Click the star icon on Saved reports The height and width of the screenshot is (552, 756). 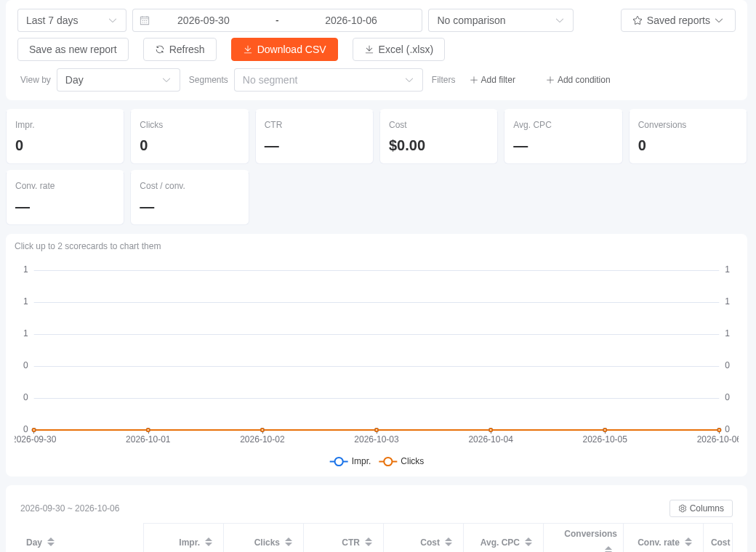tap(638, 21)
